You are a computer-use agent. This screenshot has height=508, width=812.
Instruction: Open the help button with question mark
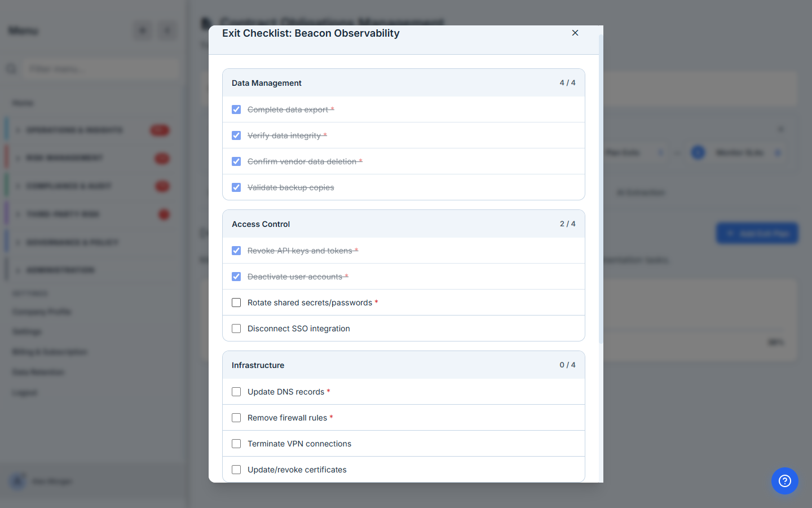click(x=785, y=481)
